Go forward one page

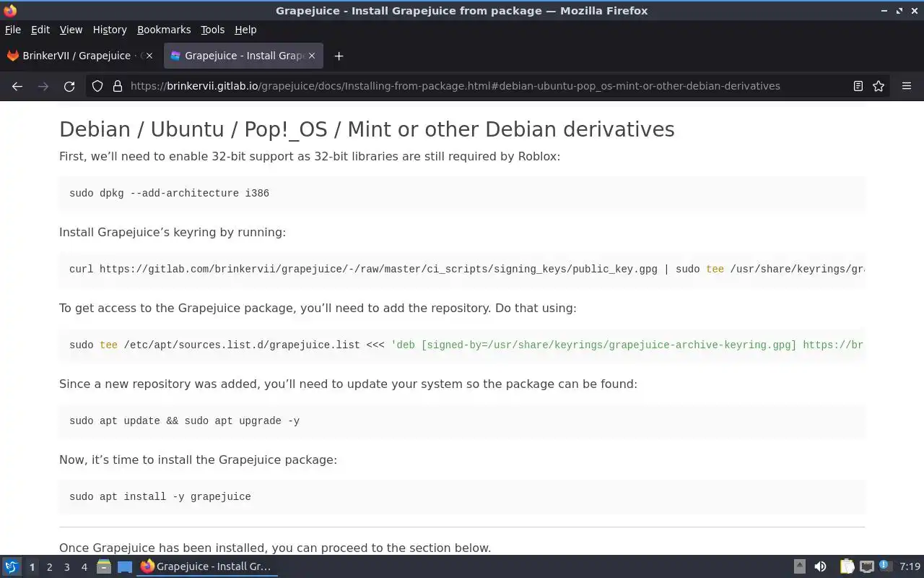43,86
